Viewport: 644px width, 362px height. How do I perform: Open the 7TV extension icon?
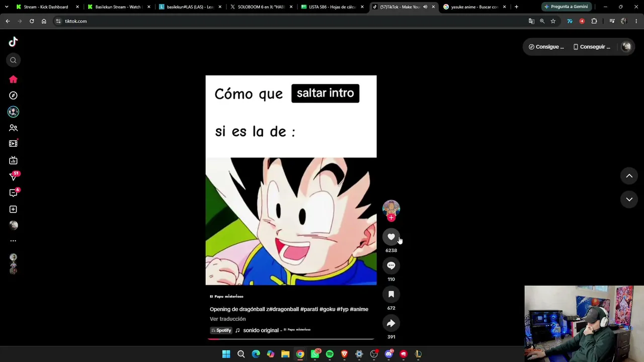click(570, 21)
